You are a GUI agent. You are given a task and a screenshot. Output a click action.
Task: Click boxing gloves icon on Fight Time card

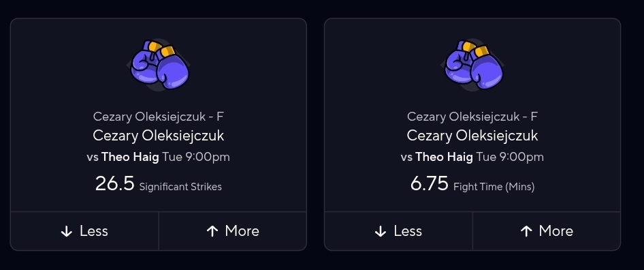pos(474,65)
